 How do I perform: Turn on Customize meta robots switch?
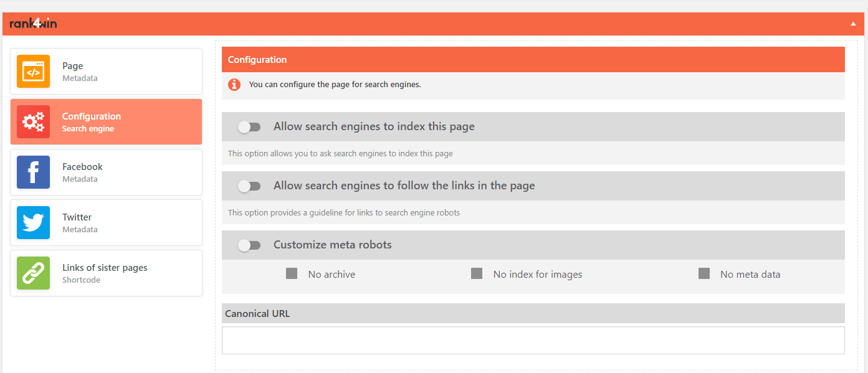point(249,245)
